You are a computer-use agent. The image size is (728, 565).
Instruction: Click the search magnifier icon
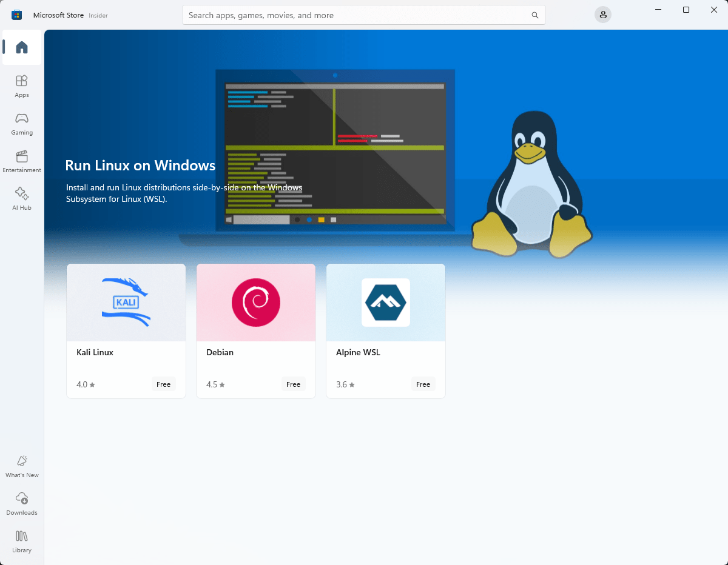tap(534, 15)
